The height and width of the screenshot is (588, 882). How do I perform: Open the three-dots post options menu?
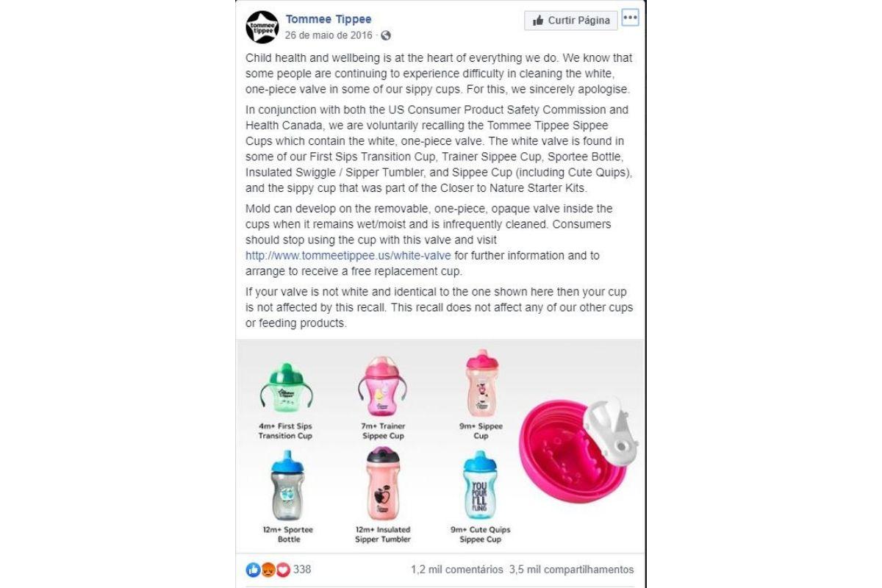point(630,18)
